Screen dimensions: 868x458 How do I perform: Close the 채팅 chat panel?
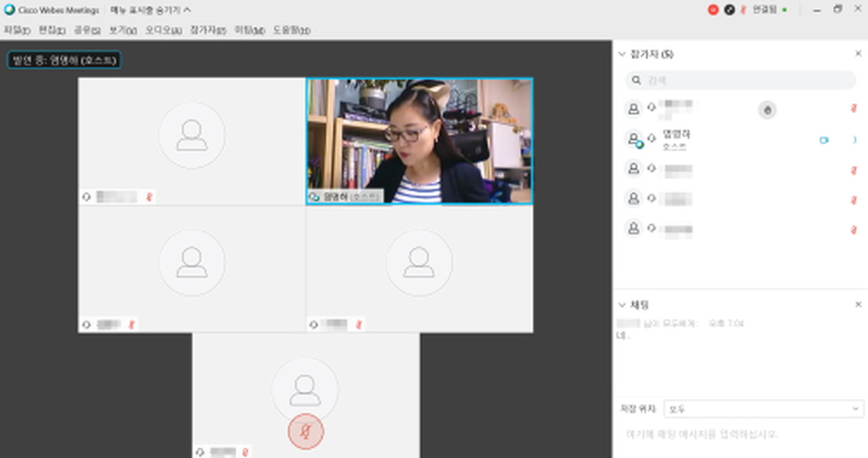pyautogui.click(x=858, y=304)
